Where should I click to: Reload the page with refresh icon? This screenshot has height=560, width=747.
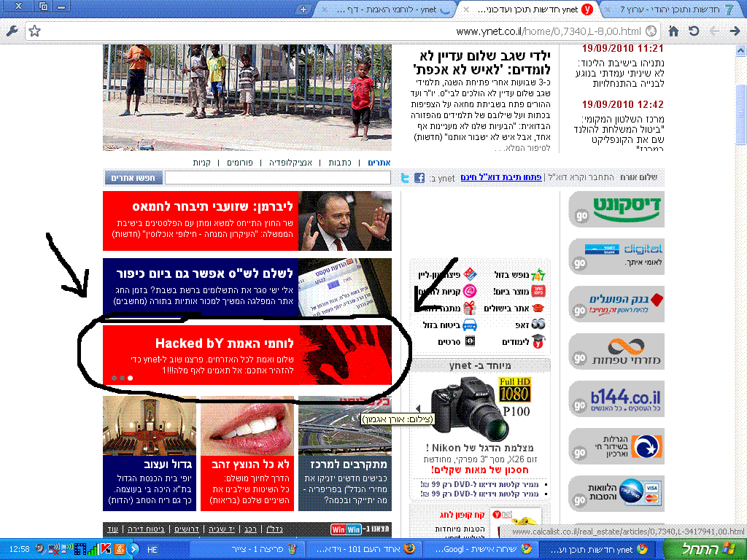tap(694, 31)
